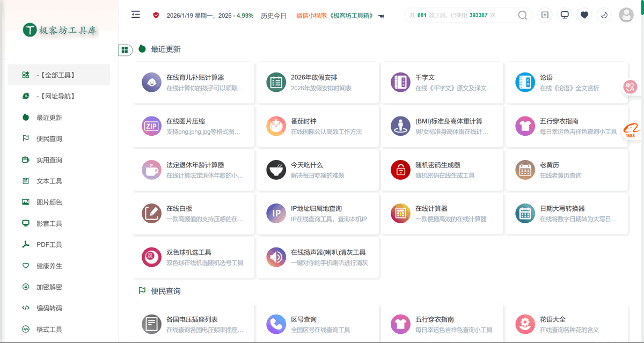
Task: Expand the -【全部工具】 category
Action: point(58,75)
